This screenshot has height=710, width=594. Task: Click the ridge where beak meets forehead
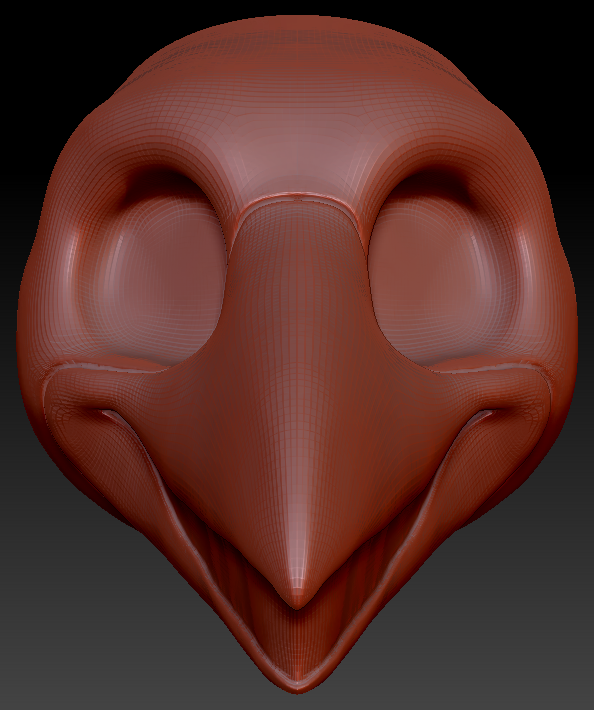[x=297, y=198]
